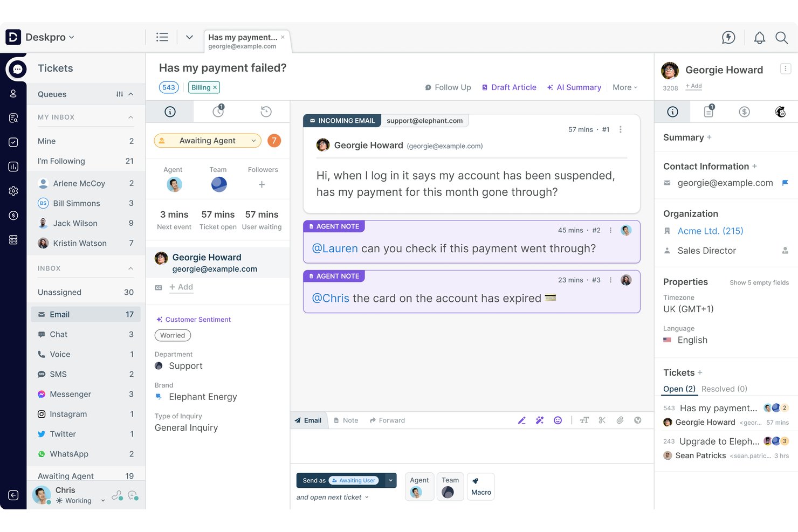
Task: Click the search magnifier icon
Action: (x=781, y=38)
